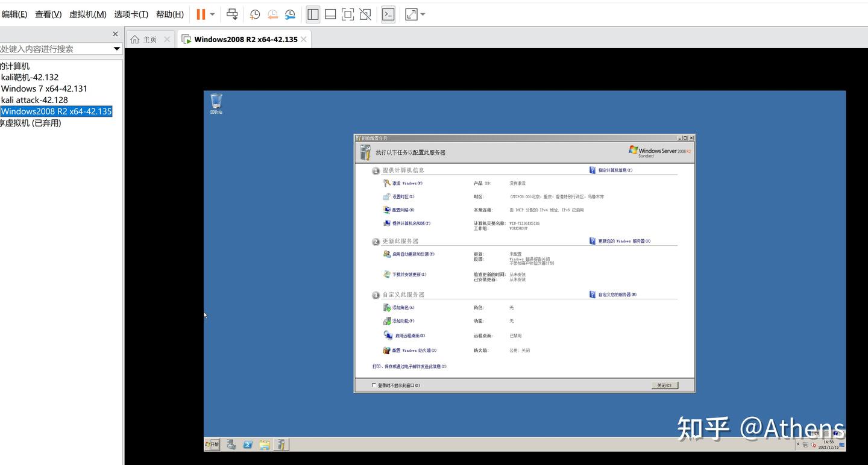Open Windows Explorer folder in guest taskbar

[265, 445]
